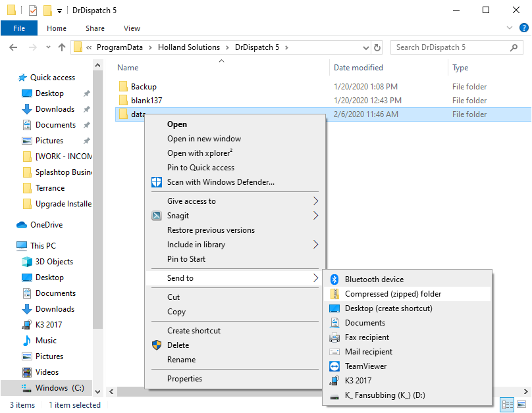Navigate back to previous folder
532x413 pixels.
[13, 47]
